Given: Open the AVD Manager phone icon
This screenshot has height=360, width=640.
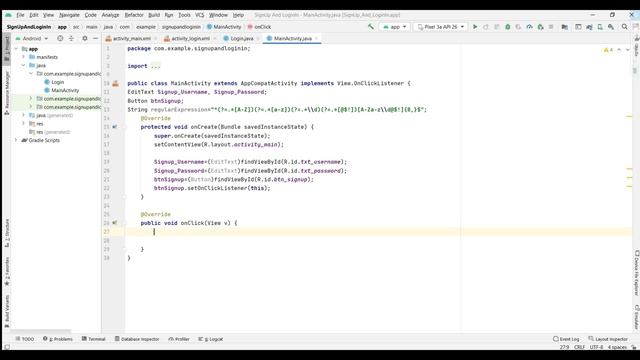Looking at the screenshot, I should [x=600, y=27].
